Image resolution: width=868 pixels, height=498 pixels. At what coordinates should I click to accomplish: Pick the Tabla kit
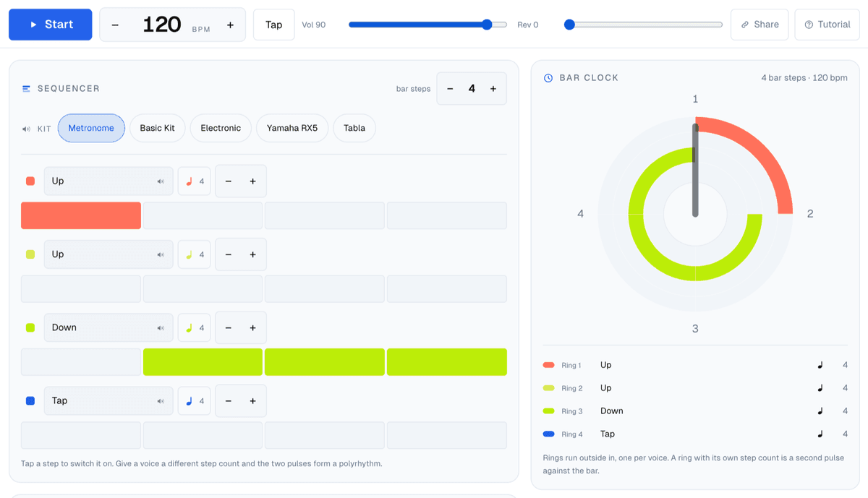tap(354, 129)
